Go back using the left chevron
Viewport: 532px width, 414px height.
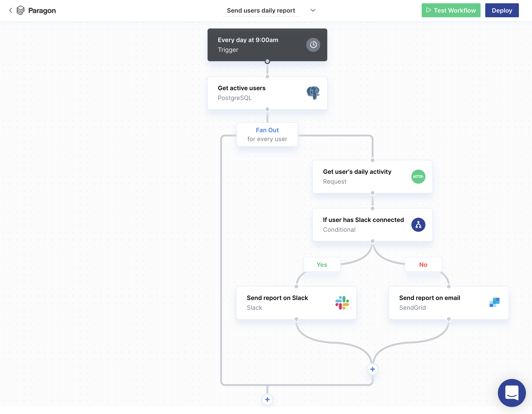coord(11,11)
